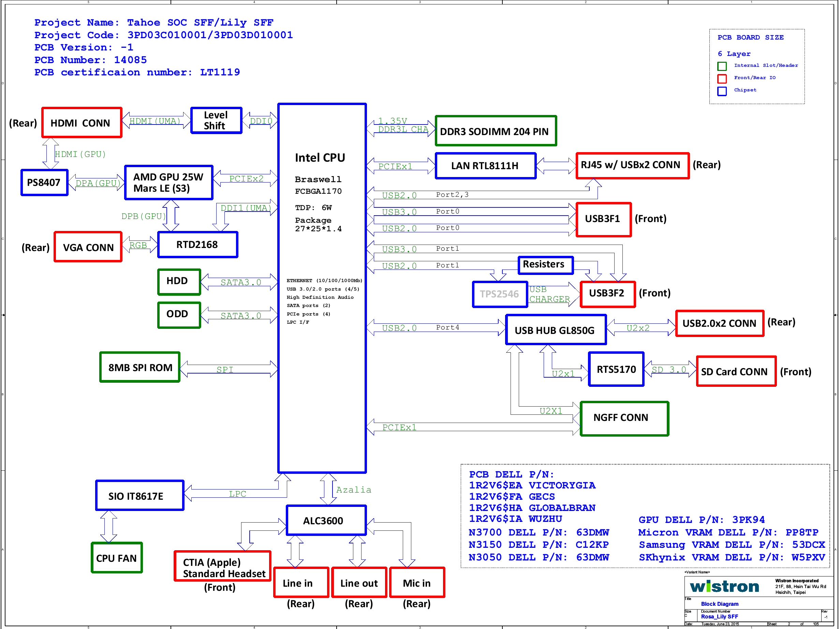Select the SIO IT8617E block

coord(140,496)
